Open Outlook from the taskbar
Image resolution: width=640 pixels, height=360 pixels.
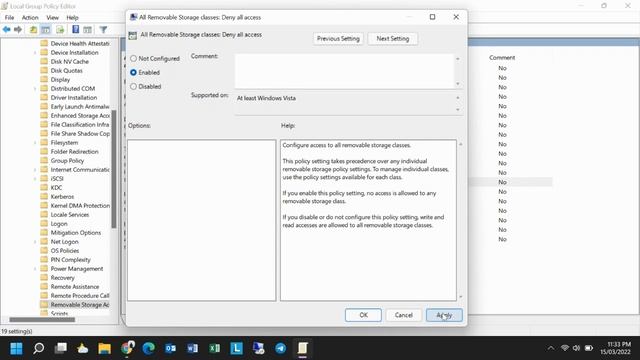coord(171,348)
